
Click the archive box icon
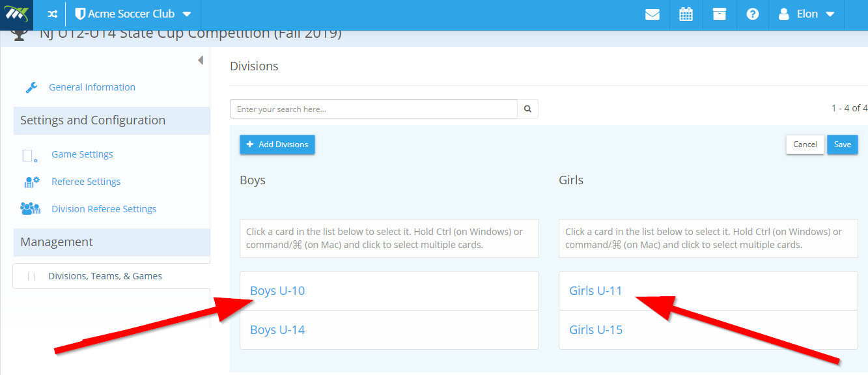click(x=719, y=14)
